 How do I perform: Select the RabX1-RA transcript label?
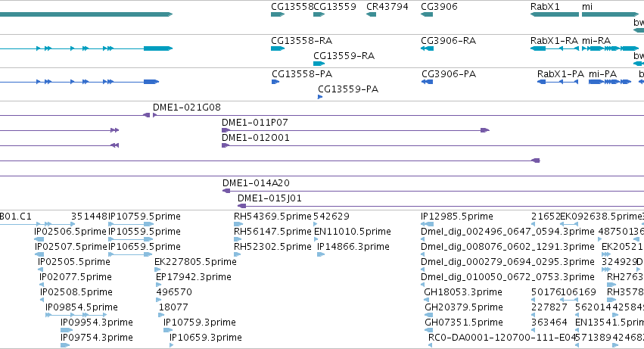coord(555,41)
